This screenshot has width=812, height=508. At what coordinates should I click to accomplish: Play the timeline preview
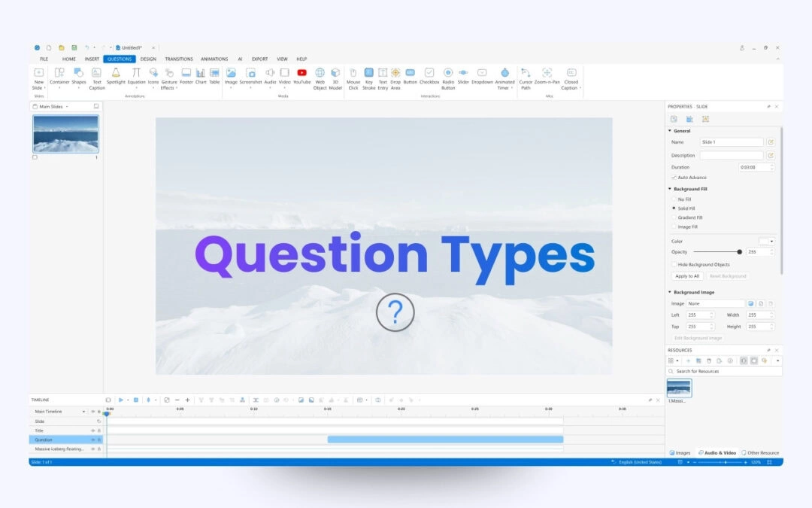coord(120,400)
